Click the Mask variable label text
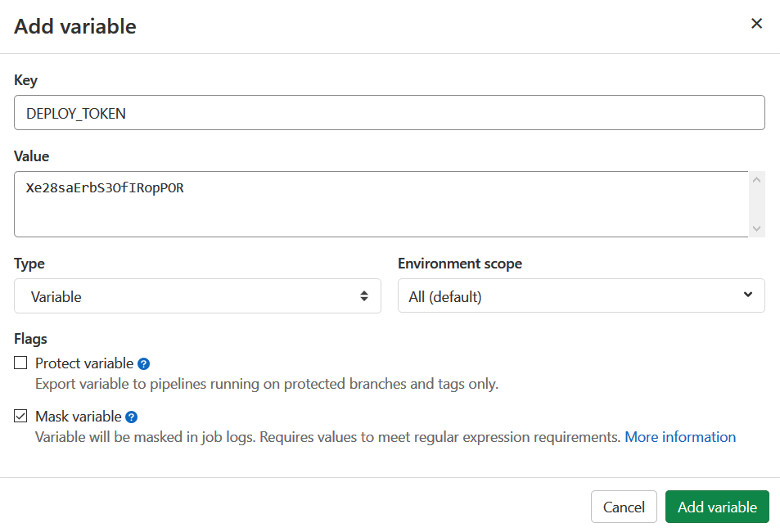 point(76,416)
